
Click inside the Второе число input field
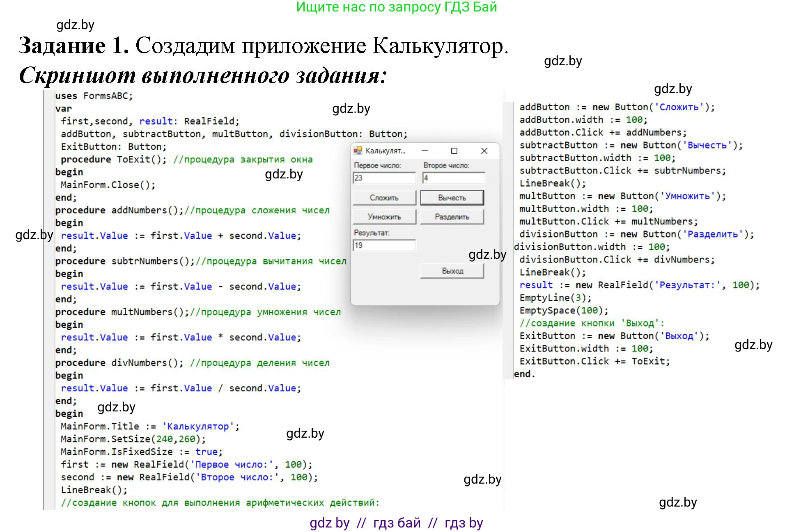(453, 178)
